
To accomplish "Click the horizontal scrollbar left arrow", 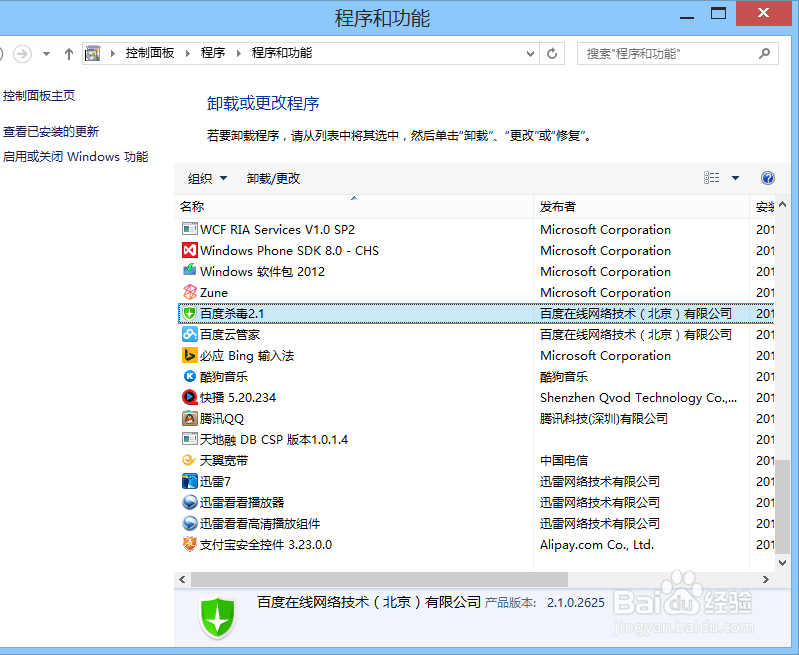I will (x=182, y=579).
